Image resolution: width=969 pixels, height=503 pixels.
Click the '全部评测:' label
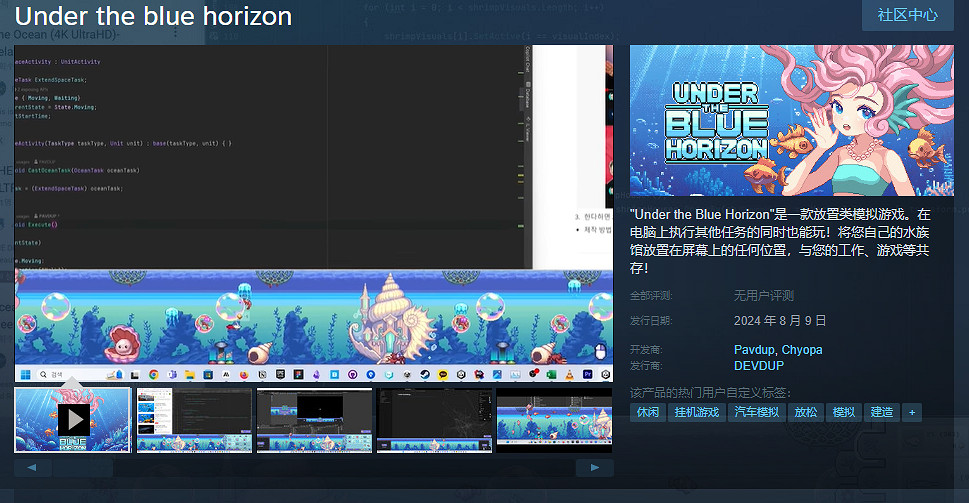pos(651,296)
